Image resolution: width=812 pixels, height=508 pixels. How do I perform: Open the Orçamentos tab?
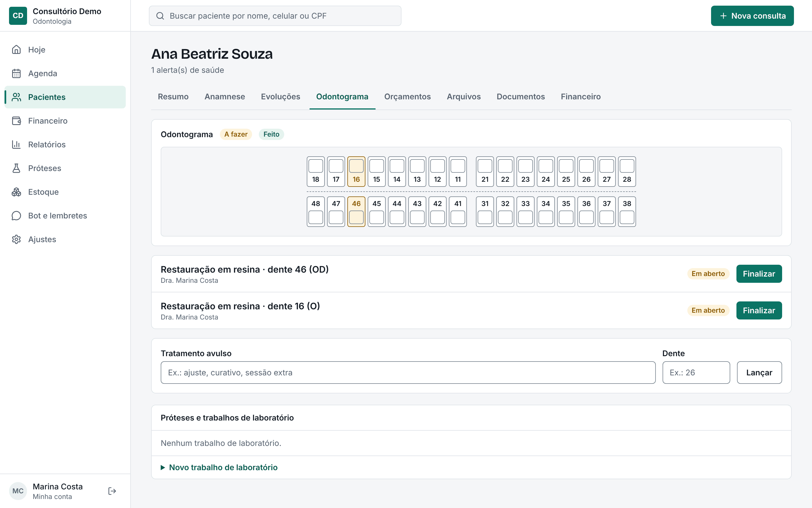[x=407, y=97]
